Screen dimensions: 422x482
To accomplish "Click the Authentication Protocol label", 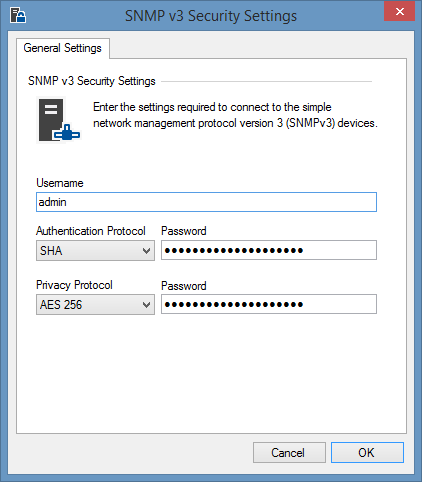I will pyautogui.click(x=91, y=231).
